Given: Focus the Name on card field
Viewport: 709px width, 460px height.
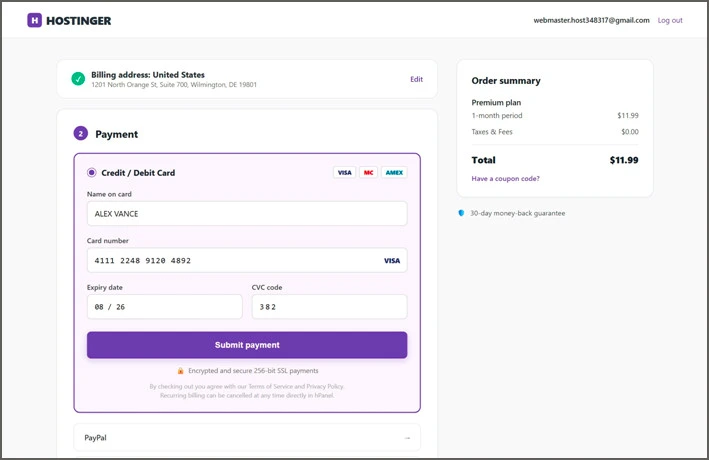Looking at the screenshot, I should tap(247, 213).
